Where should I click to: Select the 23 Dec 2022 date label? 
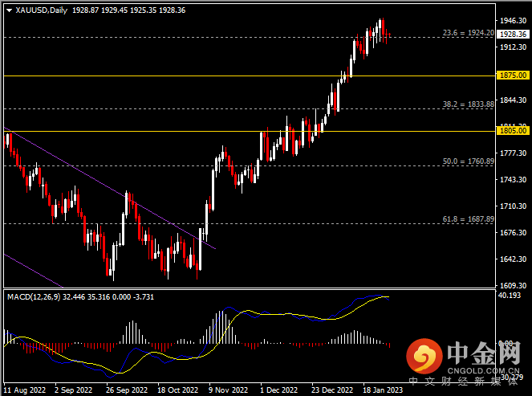click(x=332, y=390)
